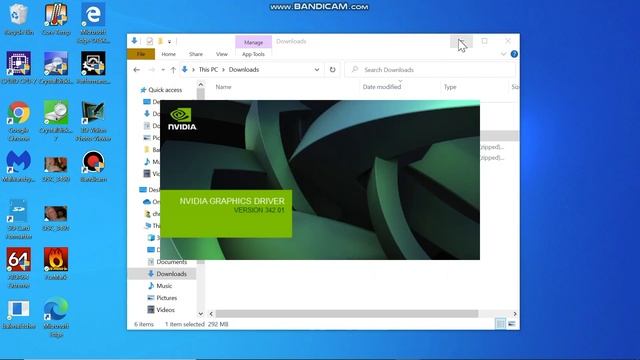The width and height of the screenshot is (640, 360).
Task: Click the horizontal scrollbar in the file list
Action: [347, 313]
